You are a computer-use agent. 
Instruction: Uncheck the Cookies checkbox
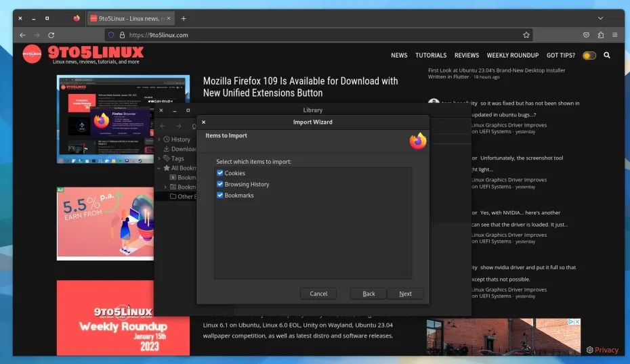pyautogui.click(x=219, y=173)
